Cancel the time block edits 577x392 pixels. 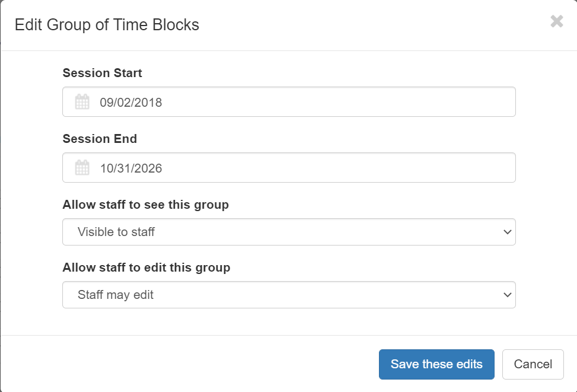(x=533, y=364)
